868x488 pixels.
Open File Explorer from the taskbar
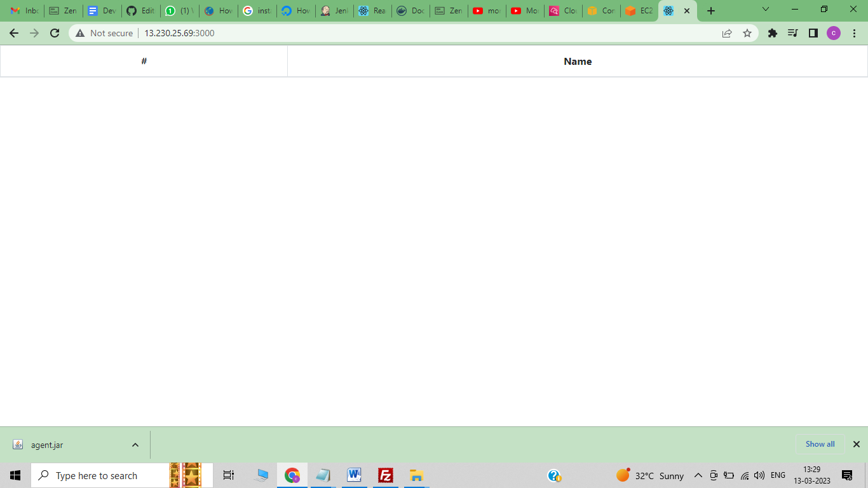[416, 475]
